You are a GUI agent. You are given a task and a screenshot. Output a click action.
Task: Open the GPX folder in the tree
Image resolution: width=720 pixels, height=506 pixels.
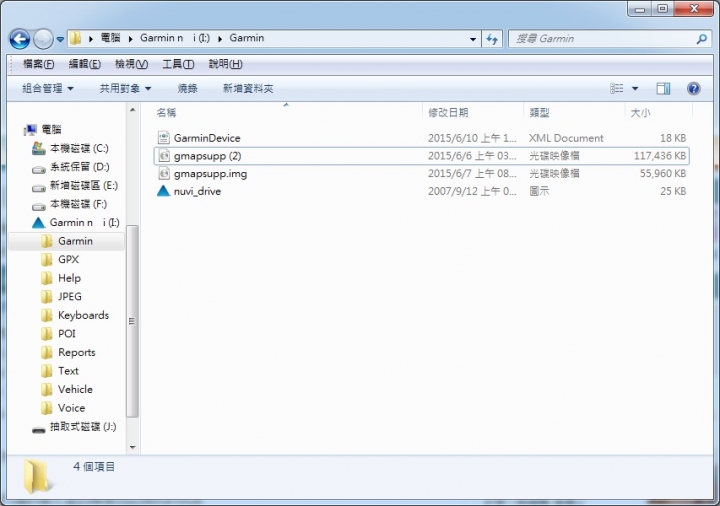tap(68, 259)
